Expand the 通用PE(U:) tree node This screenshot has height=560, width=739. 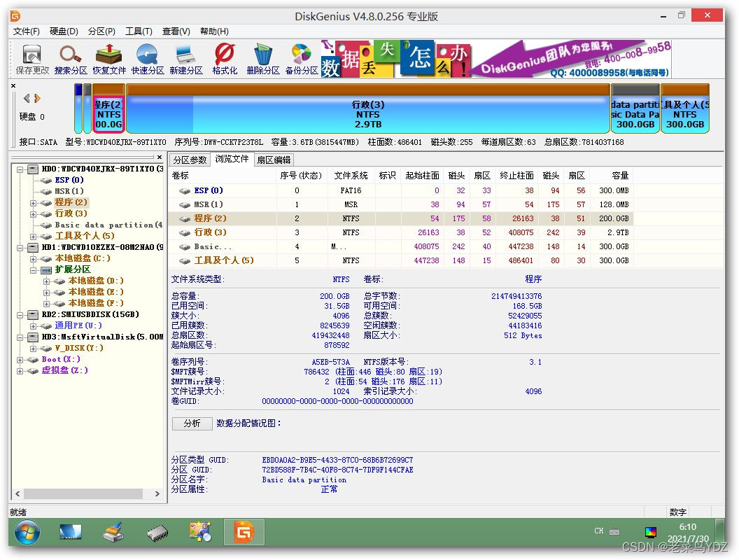33,326
